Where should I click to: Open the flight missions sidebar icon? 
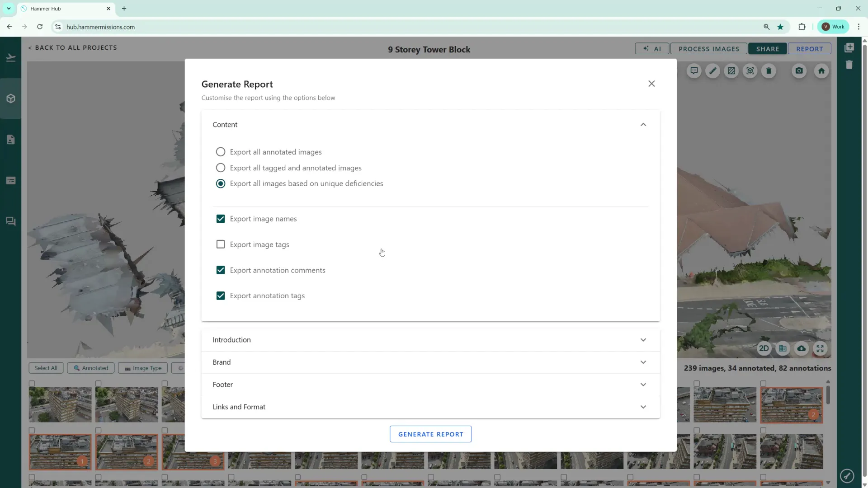click(11, 58)
